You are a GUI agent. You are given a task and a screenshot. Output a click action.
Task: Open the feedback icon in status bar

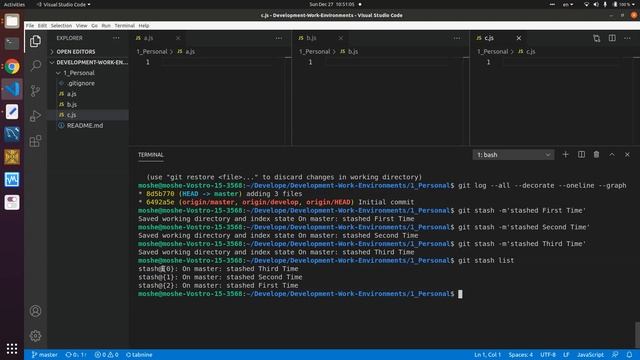(615, 355)
